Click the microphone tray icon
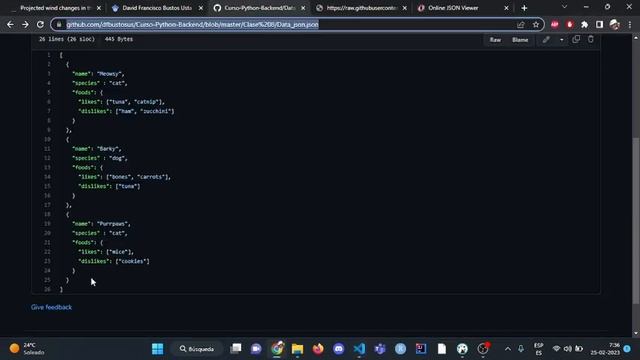This screenshot has height=360, width=640. click(x=521, y=349)
